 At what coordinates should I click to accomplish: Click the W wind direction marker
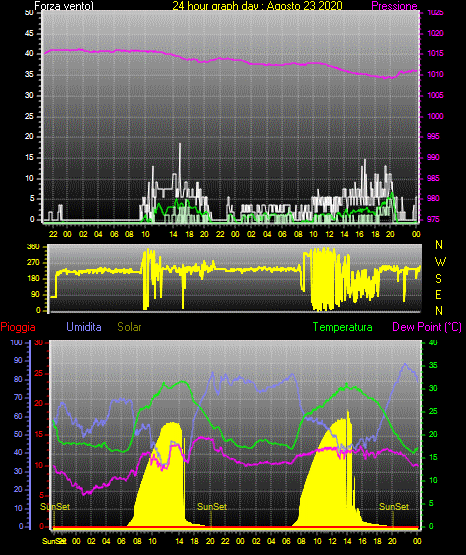[x=440, y=262]
